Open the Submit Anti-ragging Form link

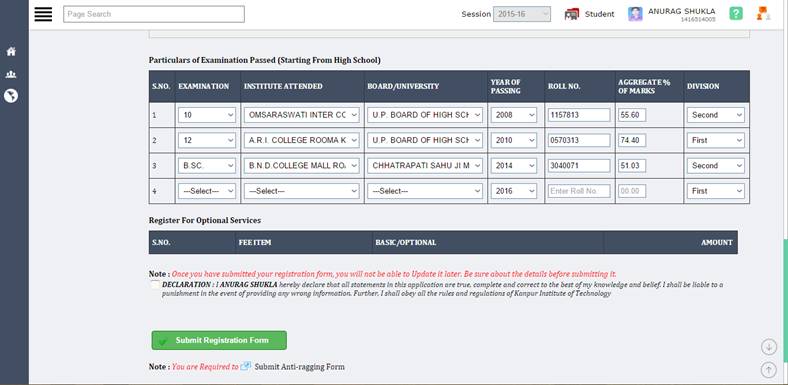pyautogui.click(x=300, y=367)
